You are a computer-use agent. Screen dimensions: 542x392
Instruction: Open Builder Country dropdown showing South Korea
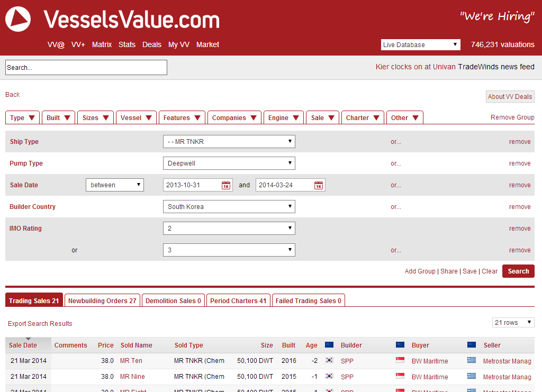point(229,206)
